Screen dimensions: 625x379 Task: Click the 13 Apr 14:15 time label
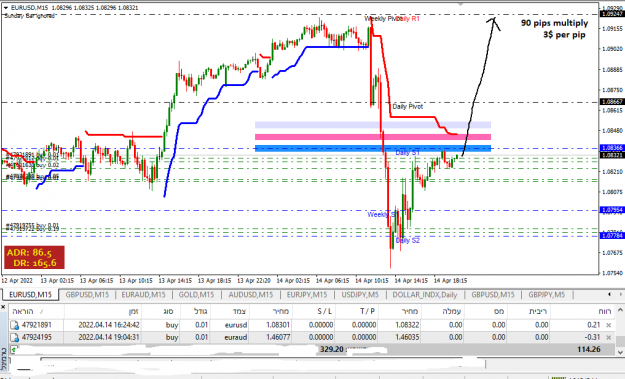(x=175, y=281)
